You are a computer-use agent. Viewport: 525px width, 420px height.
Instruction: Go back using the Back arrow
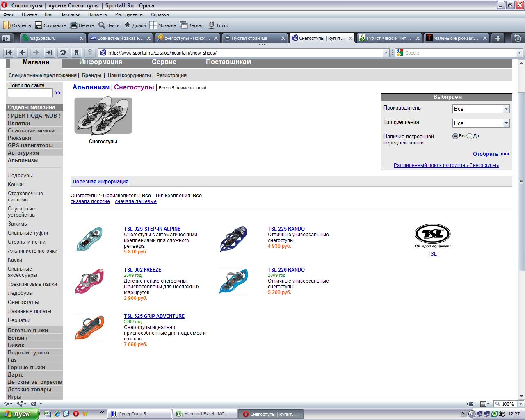coord(23,52)
